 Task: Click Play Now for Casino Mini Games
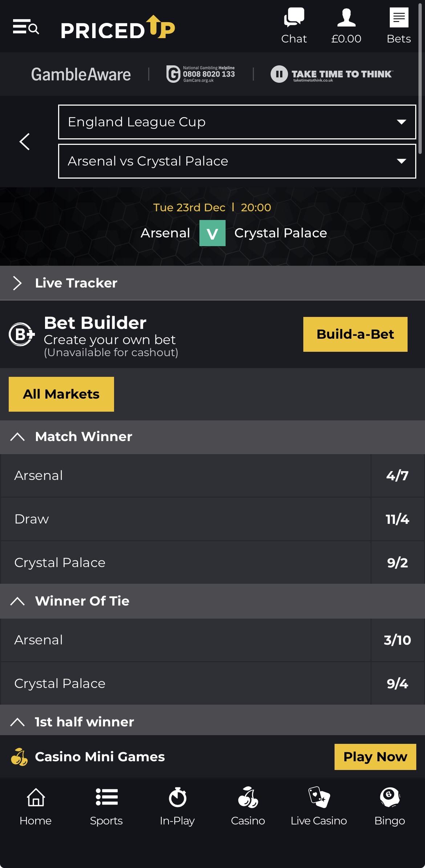click(x=375, y=757)
